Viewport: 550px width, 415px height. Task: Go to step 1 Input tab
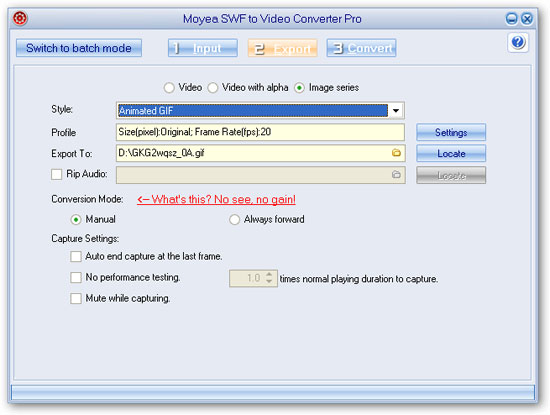(x=203, y=48)
